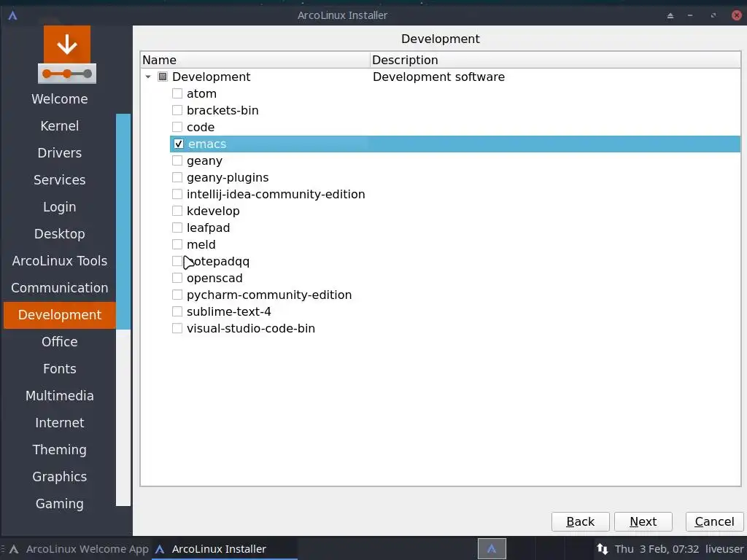Viewport: 747px width, 560px height.
Task: Click the Back button
Action: click(580, 521)
